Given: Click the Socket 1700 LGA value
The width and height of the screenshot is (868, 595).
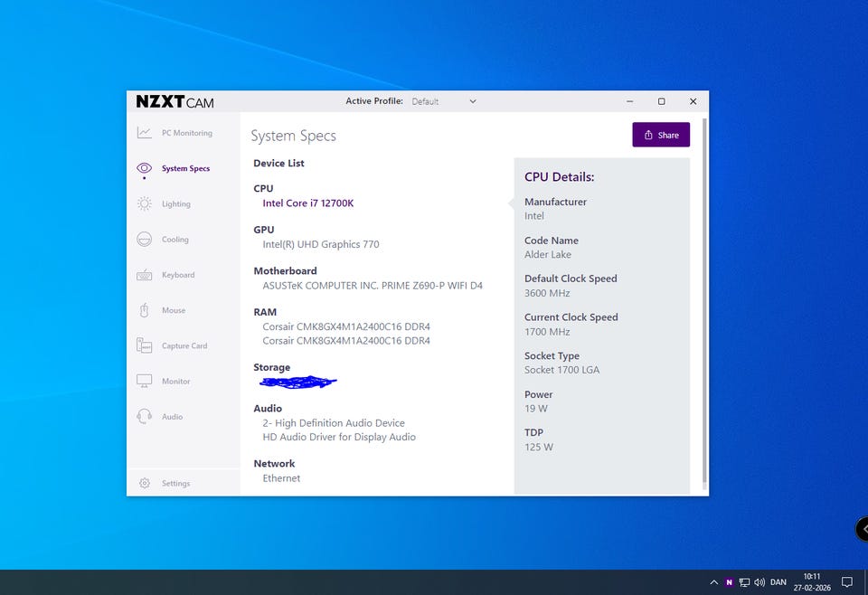Looking at the screenshot, I should [561, 370].
